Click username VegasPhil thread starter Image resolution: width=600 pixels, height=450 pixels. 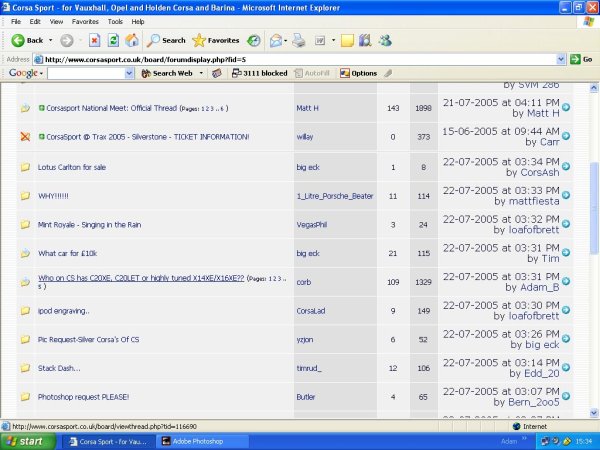tap(312, 225)
